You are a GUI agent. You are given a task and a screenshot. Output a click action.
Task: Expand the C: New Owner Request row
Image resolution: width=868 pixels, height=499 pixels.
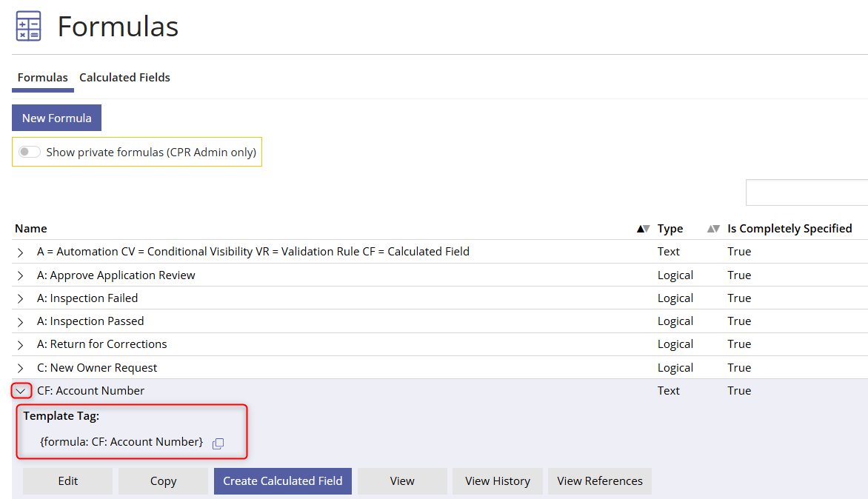(x=21, y=368)
